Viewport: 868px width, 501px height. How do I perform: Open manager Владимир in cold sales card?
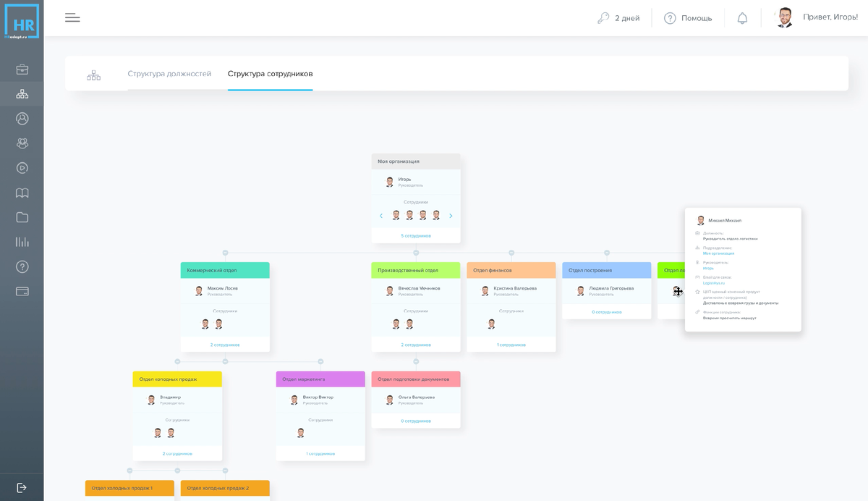171,397
